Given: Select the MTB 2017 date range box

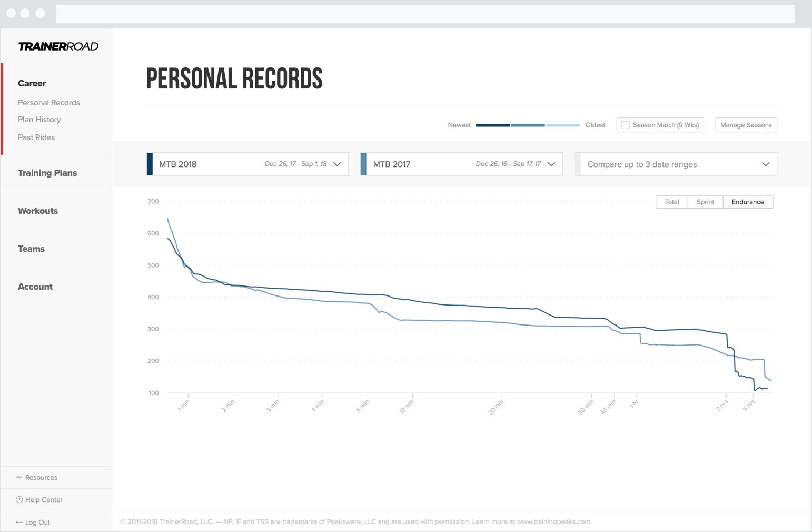Looking at the screenshot, I should (x=461, y=164).
